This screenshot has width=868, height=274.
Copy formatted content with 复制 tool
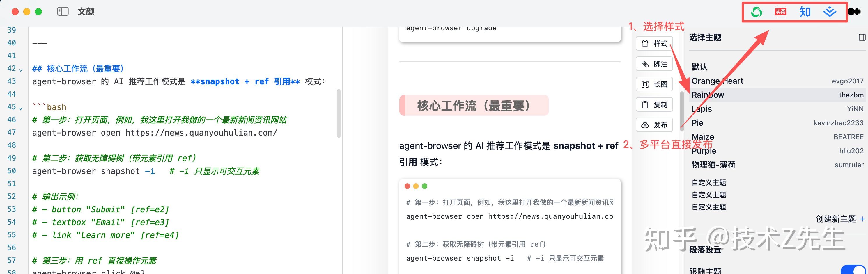[654, 104]
